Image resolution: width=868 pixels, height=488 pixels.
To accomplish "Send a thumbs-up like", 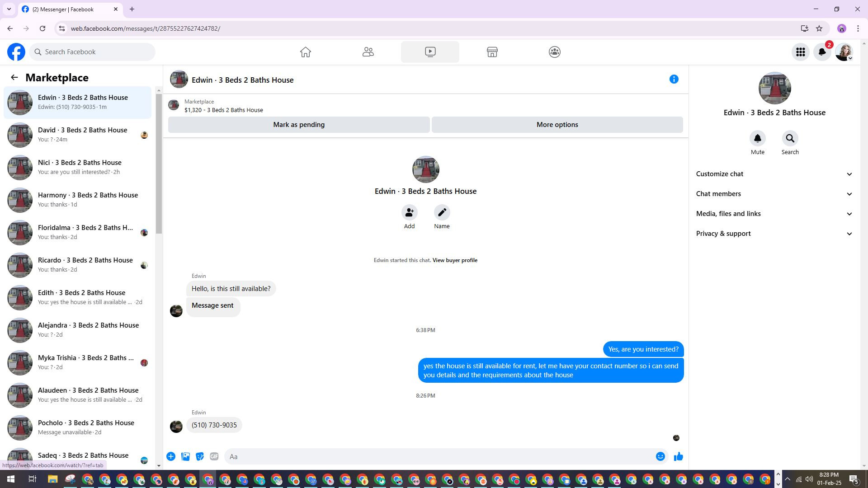I will 678,456.
